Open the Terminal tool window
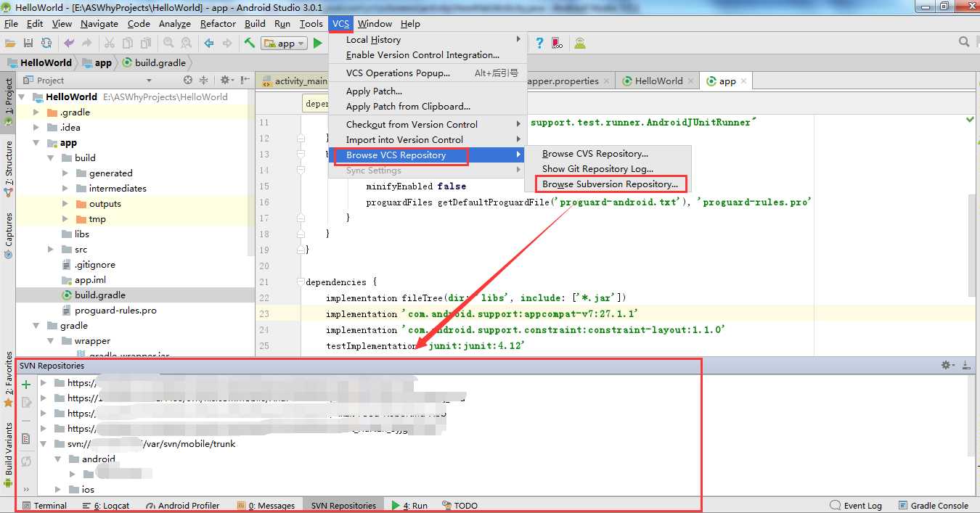This screenshot has height=513, width=980. 44,506
